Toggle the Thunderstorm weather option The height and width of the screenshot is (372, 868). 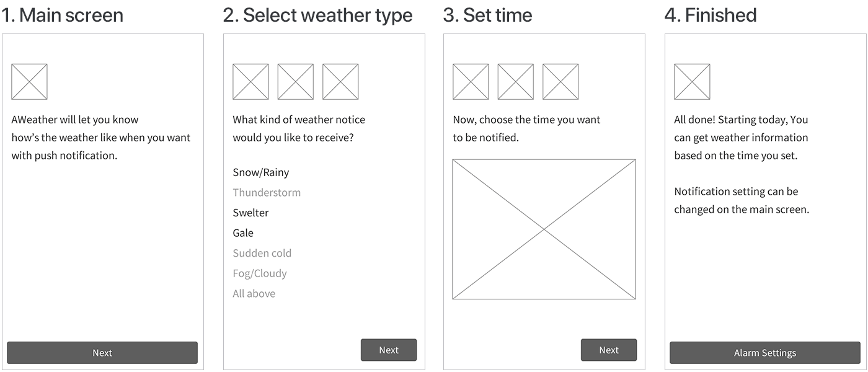point(267,192)
